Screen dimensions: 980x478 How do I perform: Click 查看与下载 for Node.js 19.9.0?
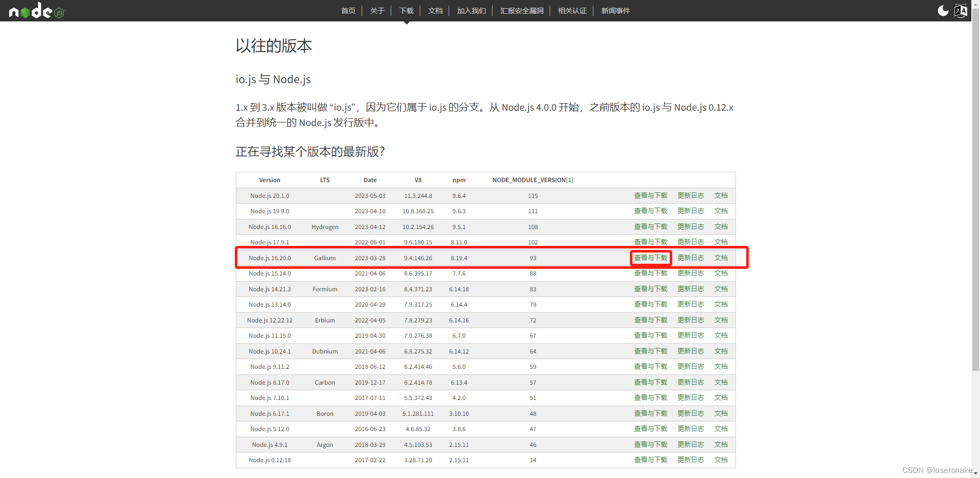651,211
